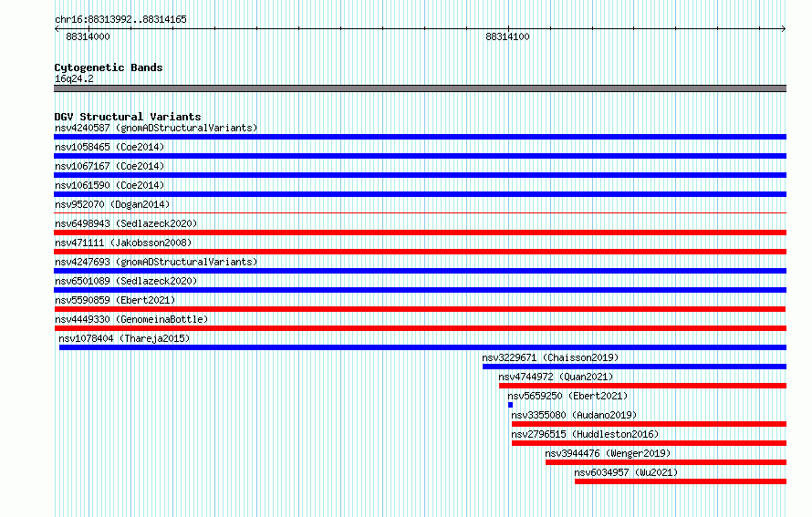Click the right arrow at ruler end
812x517 pixels.
click(x=784, y=29)
